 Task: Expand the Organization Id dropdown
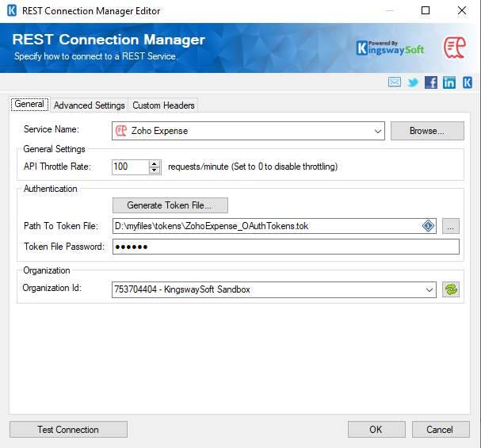coord(429,289)
